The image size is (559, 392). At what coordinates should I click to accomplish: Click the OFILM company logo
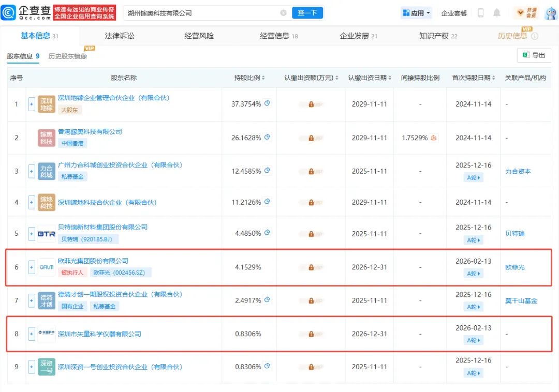[47, 267]
